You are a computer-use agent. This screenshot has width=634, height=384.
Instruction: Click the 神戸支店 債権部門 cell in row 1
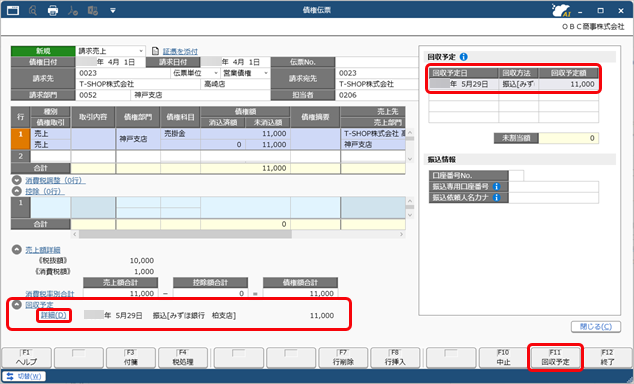pos(138,139)
